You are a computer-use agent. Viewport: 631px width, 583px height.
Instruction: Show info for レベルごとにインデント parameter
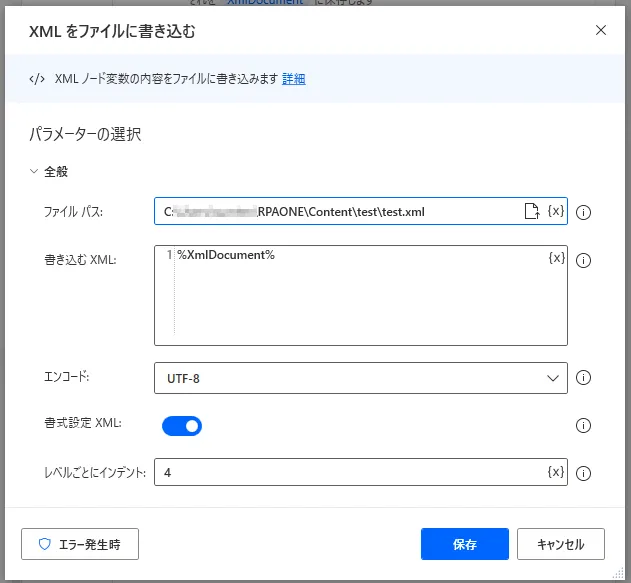coord(583,473)
